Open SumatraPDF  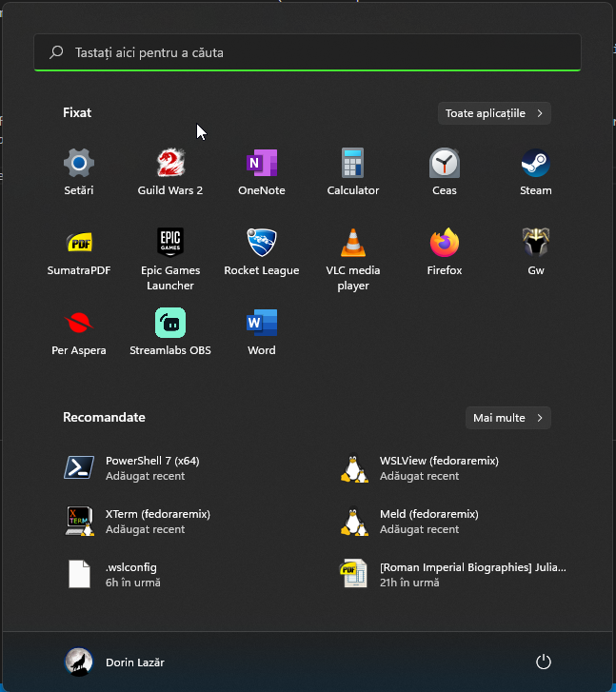(x=79, y=252)
